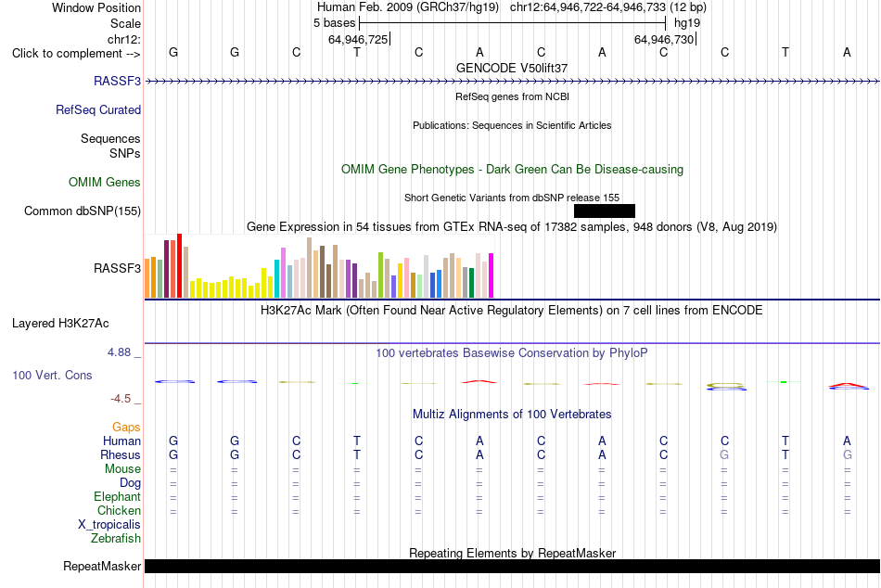
Task: Click the X_tropicalis species label
Action: pos(109,525)
